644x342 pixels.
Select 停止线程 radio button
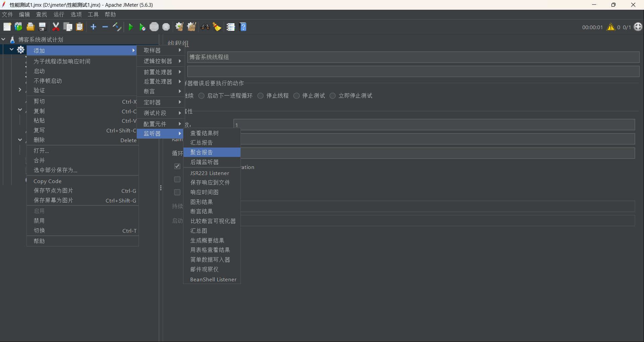[261, 96]
